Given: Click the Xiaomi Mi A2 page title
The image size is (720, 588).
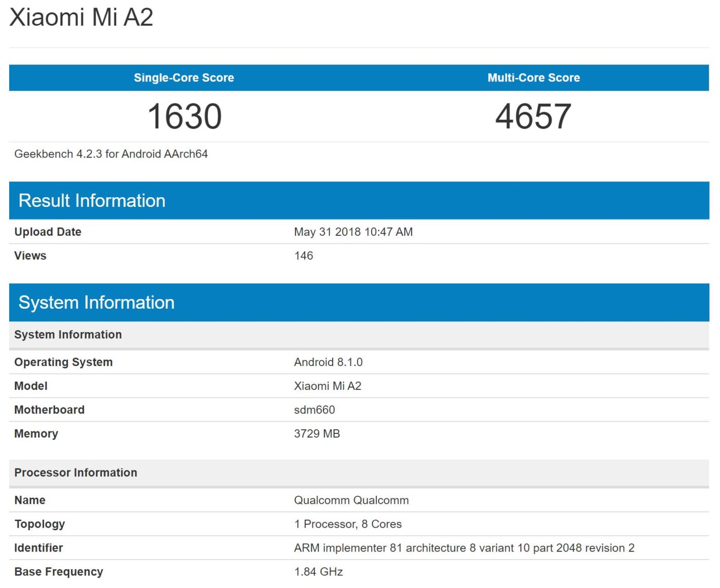Looking at the screenshot, I should click(x=81, y=17).
